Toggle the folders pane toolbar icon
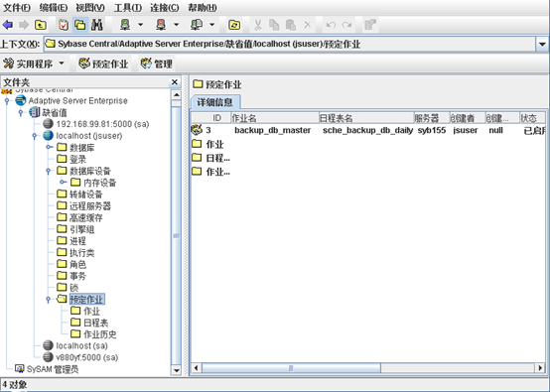 point(80,25)
